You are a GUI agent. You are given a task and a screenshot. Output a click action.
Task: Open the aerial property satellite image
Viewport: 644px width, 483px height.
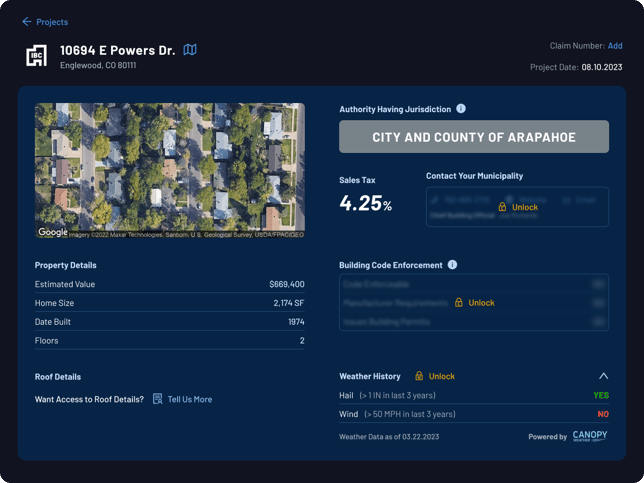tap(170, 170)
